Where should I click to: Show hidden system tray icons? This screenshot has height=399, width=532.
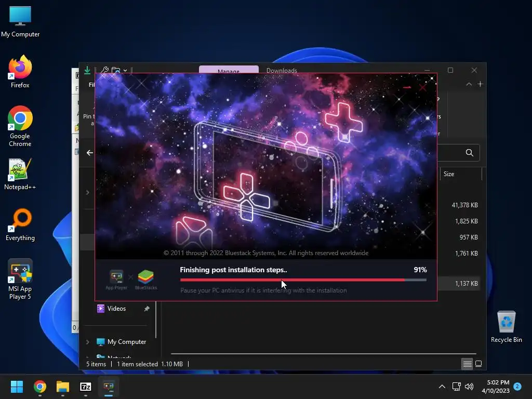tap(442, 387)
